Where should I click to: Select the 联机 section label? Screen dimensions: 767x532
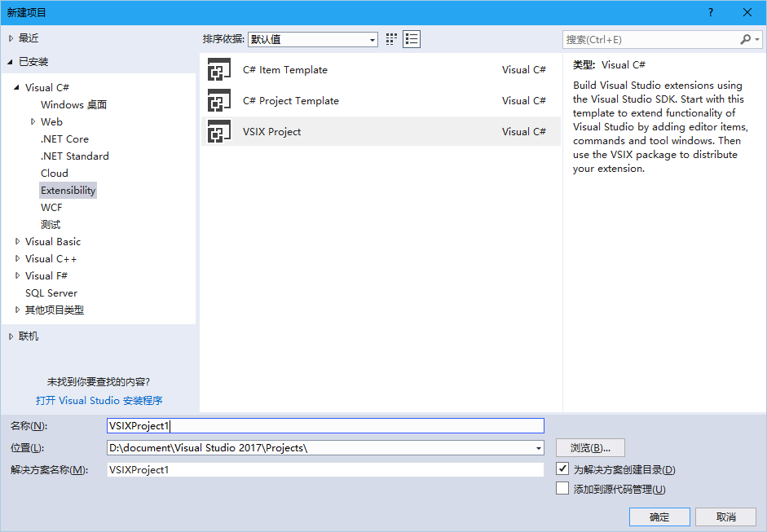coord(29,336)
